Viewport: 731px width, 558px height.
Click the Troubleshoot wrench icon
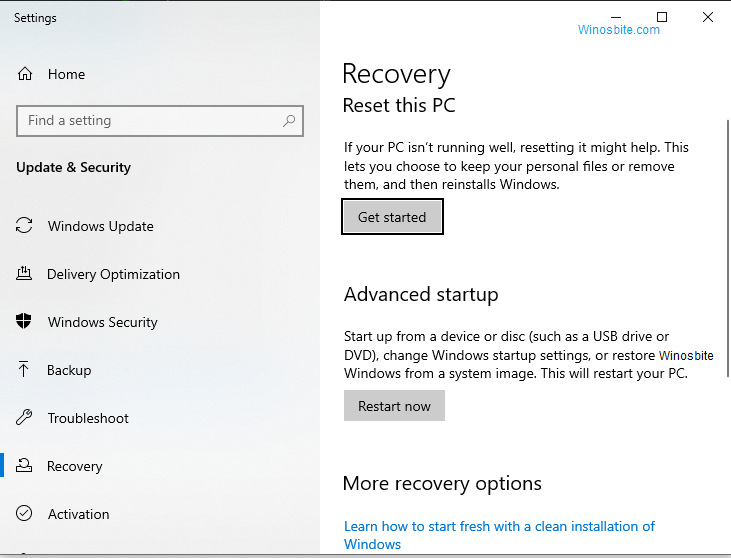(x=24, y=417)
